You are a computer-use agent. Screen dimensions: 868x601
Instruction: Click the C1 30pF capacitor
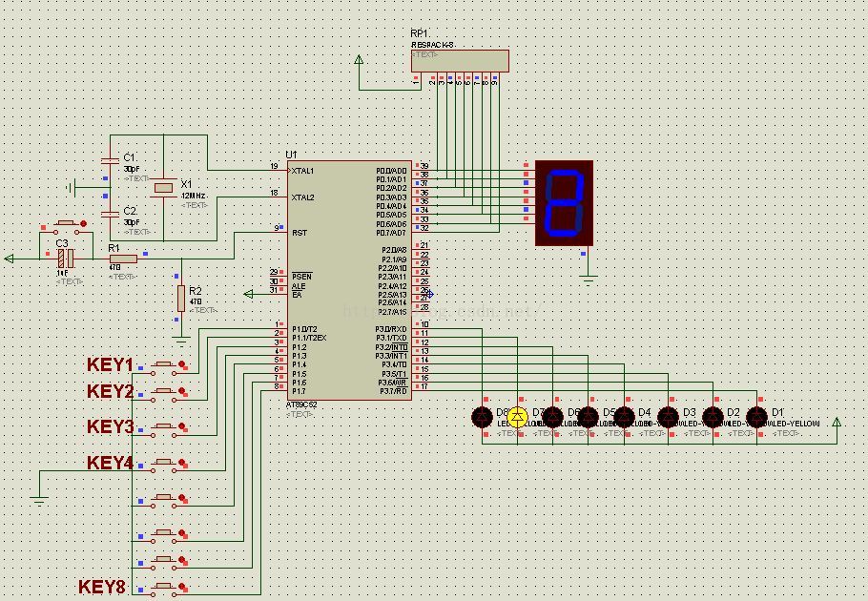pyautogui.click(x=110, y=160)
